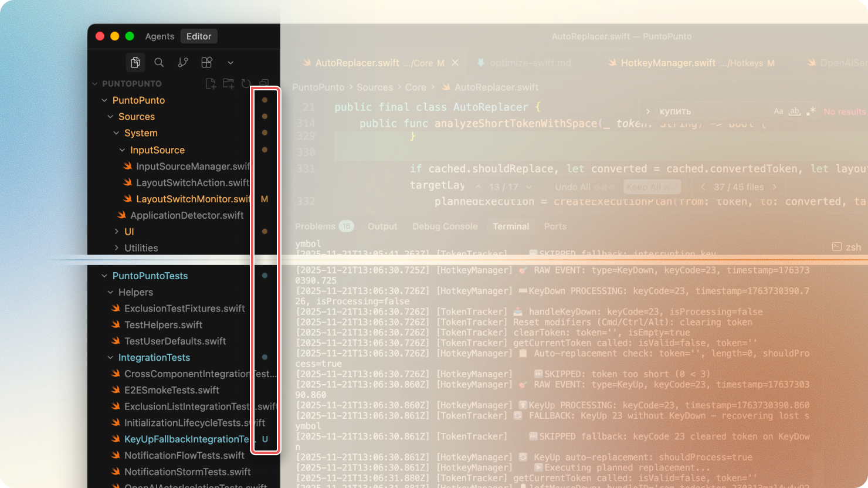This screenshot has height=488, width=868.
Task: Close the AutoReplacer.swift editor tab
Action: [x=455, y=63]
